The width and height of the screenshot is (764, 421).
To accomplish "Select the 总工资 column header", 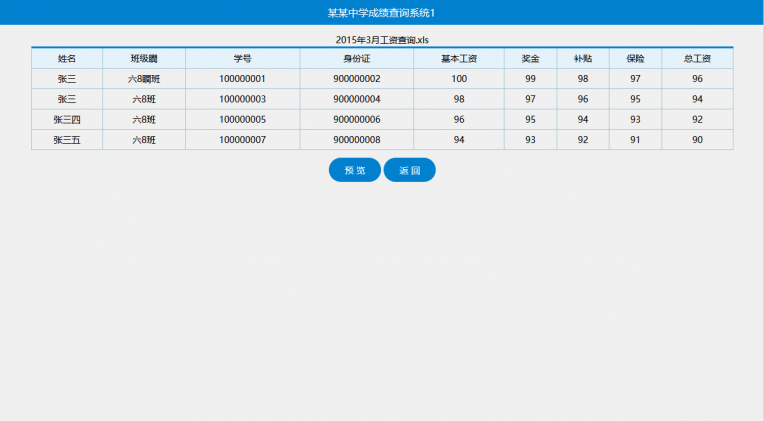I will pos(697,59).
